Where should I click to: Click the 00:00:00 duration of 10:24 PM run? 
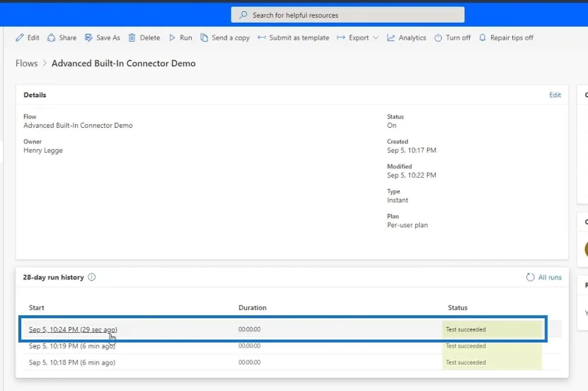[249, 329]
